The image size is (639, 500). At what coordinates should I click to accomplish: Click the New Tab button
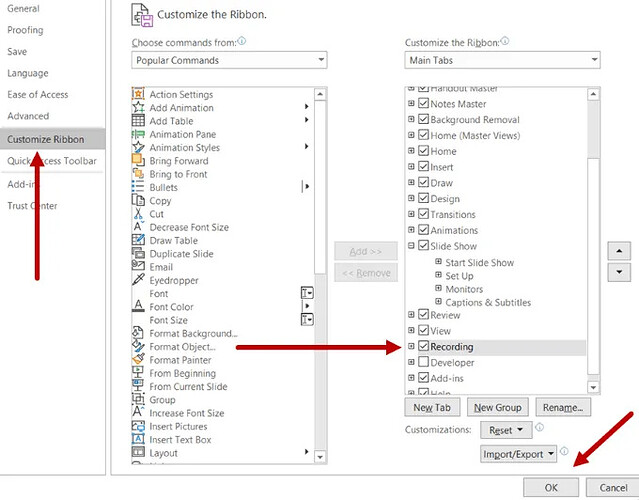click(432, 408)
